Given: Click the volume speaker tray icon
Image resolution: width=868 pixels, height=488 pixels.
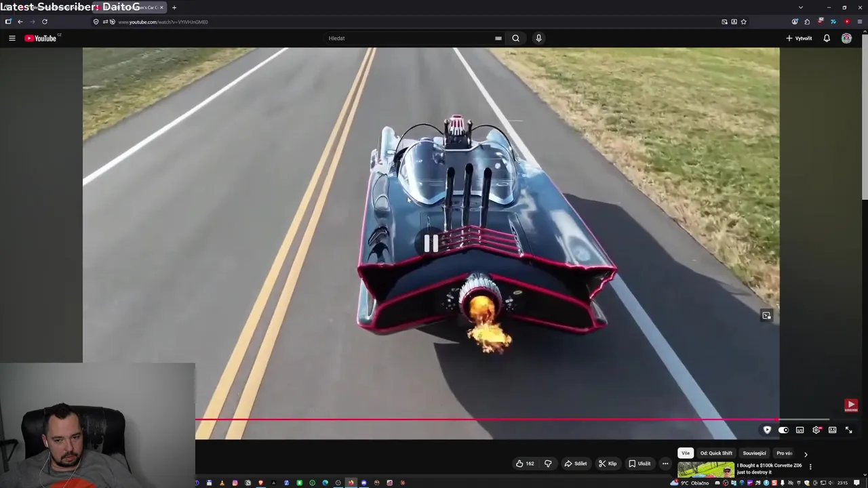Looking at the screenshot, I should pos(831,483).
